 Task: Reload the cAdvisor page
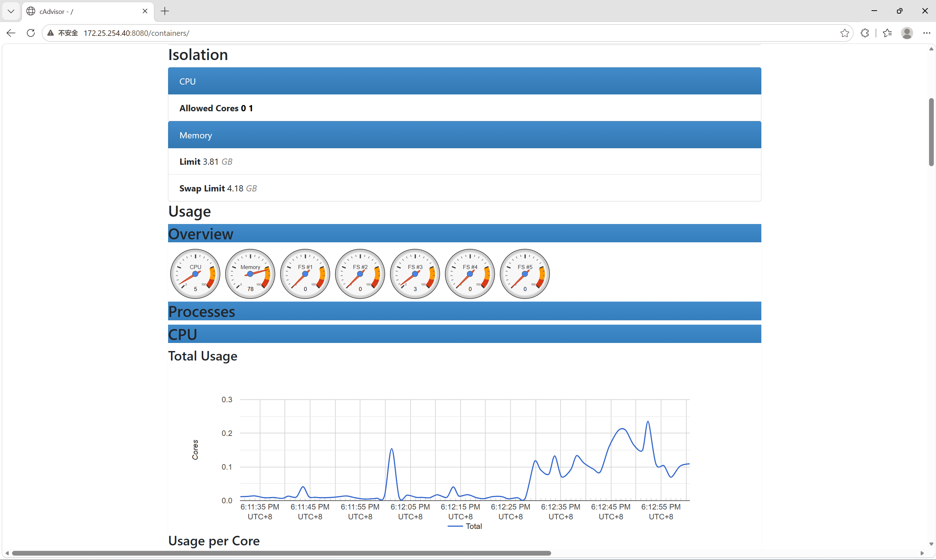[31, 33]
